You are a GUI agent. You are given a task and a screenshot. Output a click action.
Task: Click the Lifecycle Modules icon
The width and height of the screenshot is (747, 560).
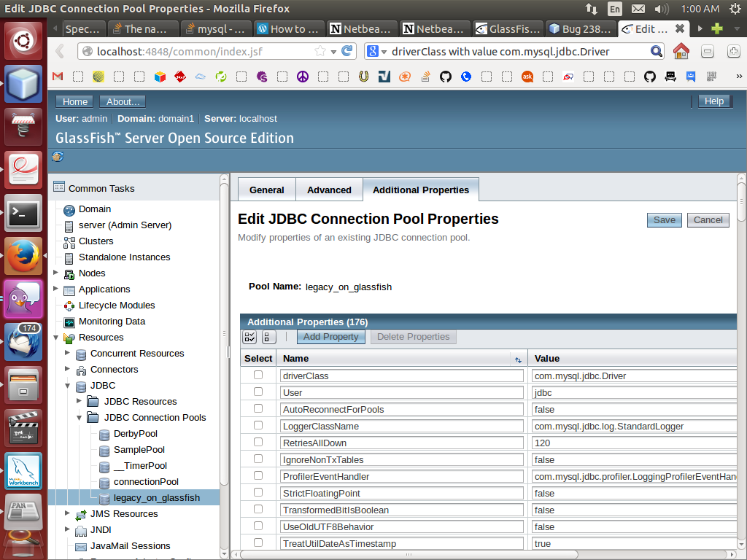[x=69, y=306]
